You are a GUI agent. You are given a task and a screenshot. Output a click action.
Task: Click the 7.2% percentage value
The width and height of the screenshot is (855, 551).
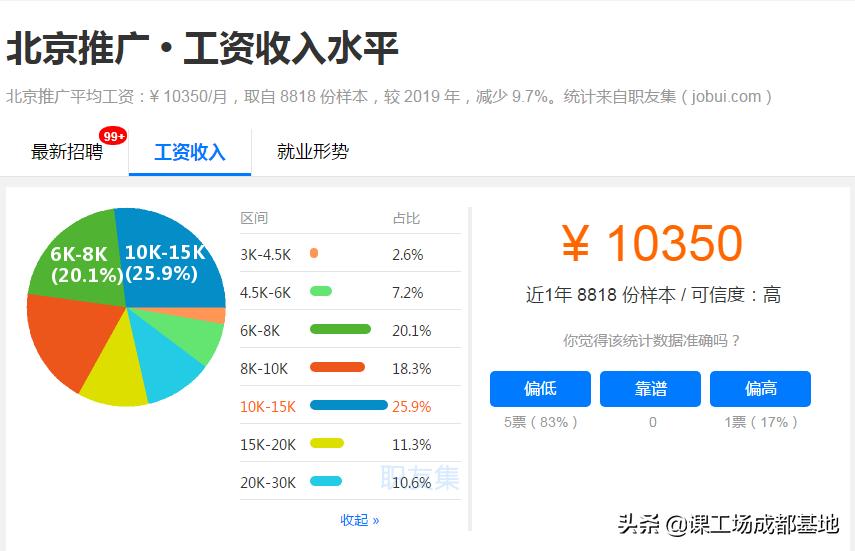click(x=407, y=293)
